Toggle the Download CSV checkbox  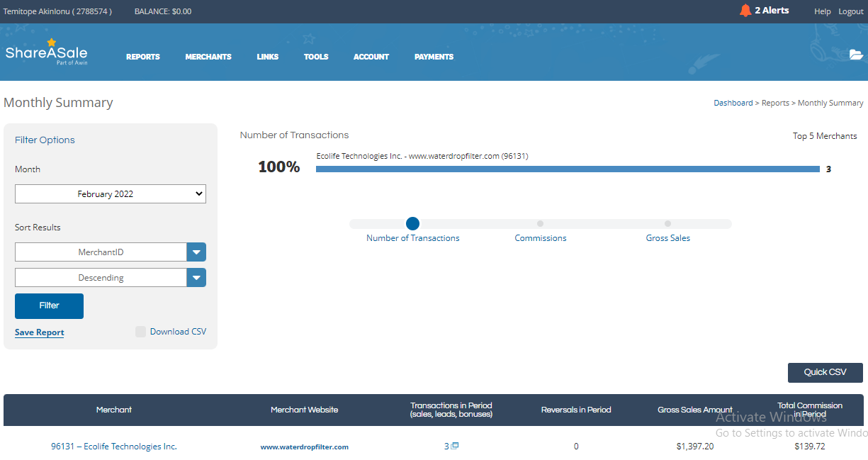[x=141, y=332]
